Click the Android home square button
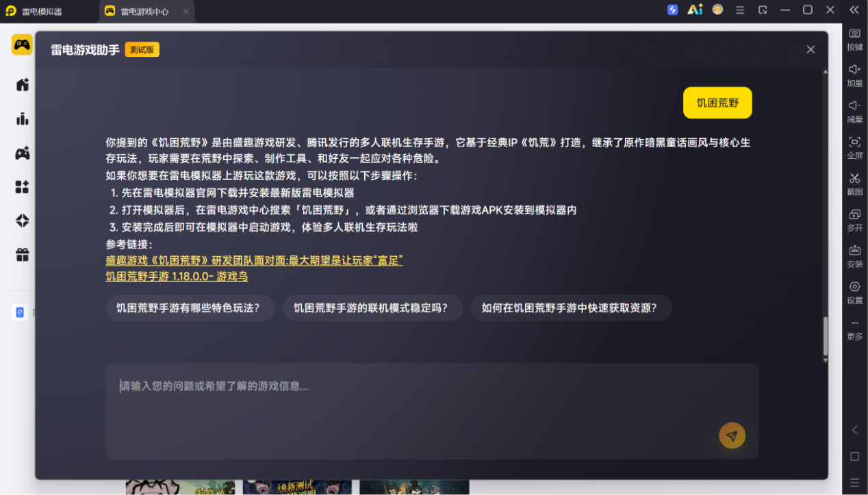The height and width of the screenshot is (495, 868). point(854,456)
